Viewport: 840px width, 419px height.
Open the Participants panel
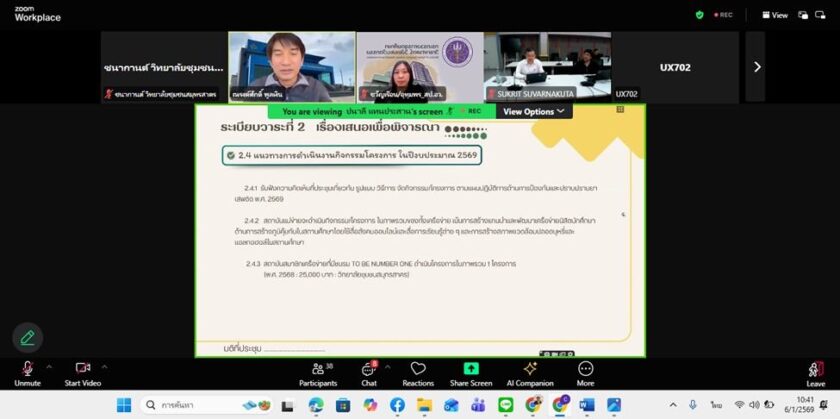[x=318, y=371]
